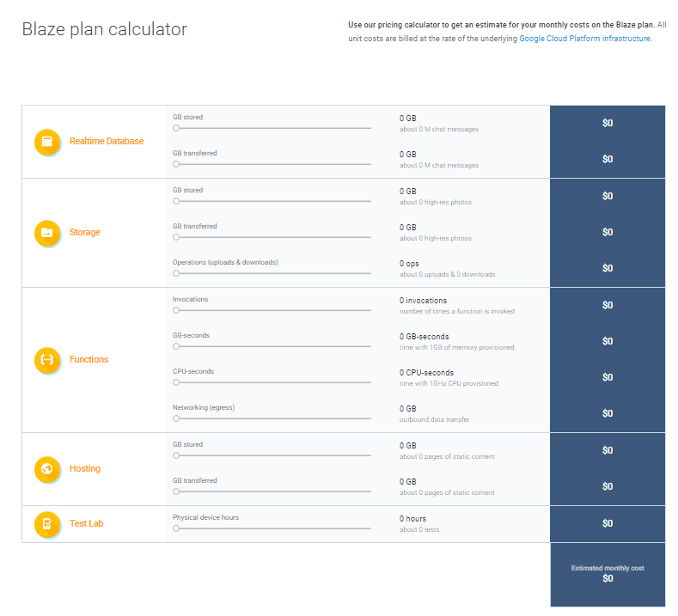The image size is (678, 616).
Task: Click the GB-seconds slider handle
Action: (176, 346)
